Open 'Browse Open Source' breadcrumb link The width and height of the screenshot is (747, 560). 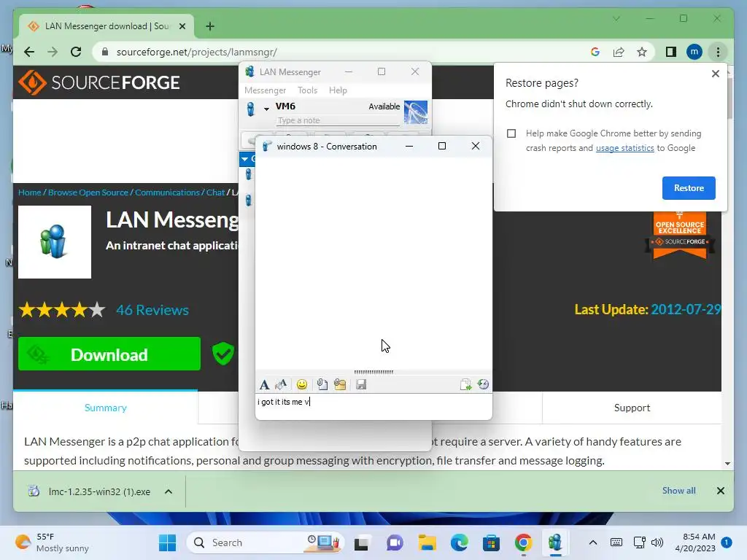[x=88, y=192]
